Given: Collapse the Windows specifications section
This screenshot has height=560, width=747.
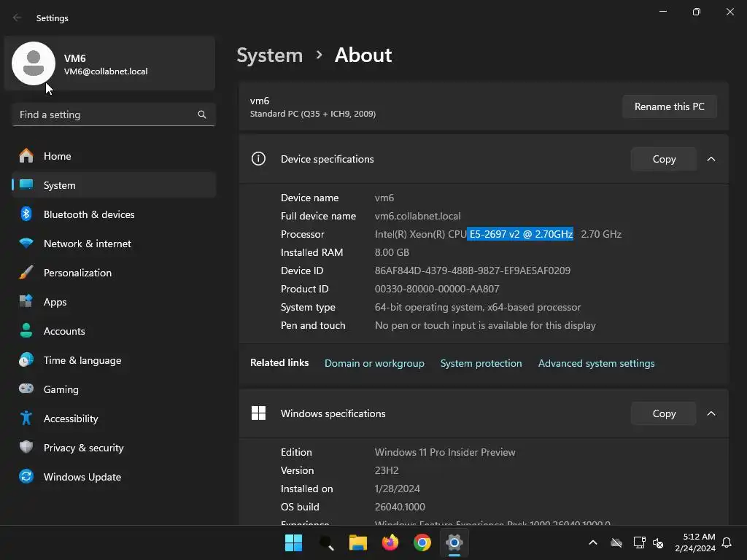Looking at the screenshot, I should (x=711, y=413).
